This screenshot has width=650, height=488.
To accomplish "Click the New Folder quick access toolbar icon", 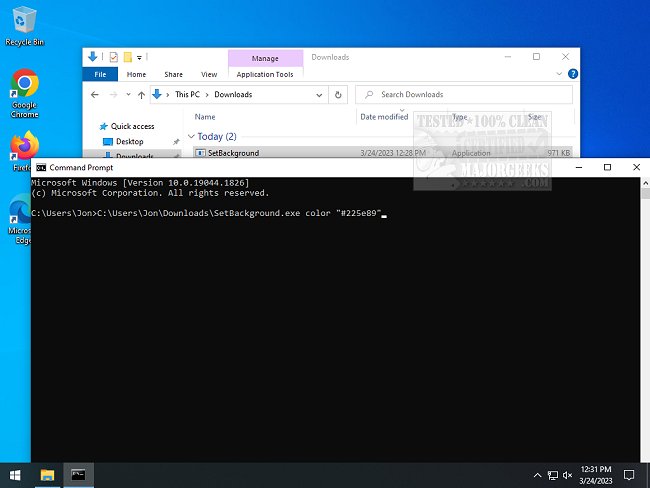I will coord(128,57).
